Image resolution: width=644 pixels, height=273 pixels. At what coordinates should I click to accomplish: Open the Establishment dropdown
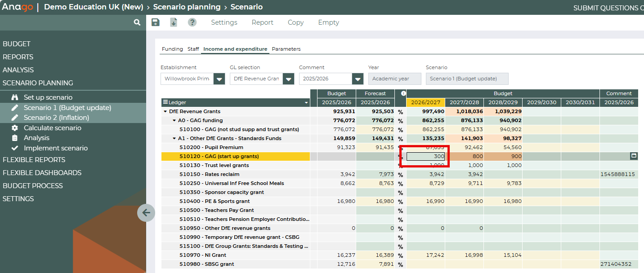coord(219,79)
